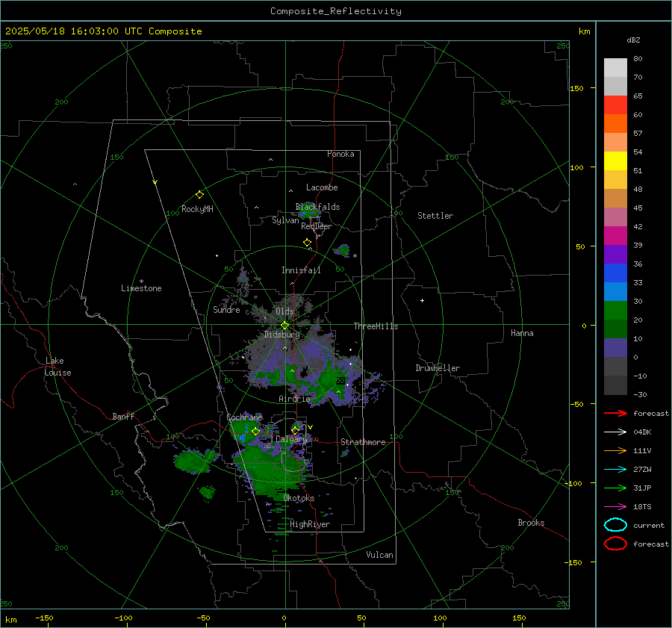This screenshot has width=672, height=628.
Task: Click the Airdrie city label
Action: 294,399
